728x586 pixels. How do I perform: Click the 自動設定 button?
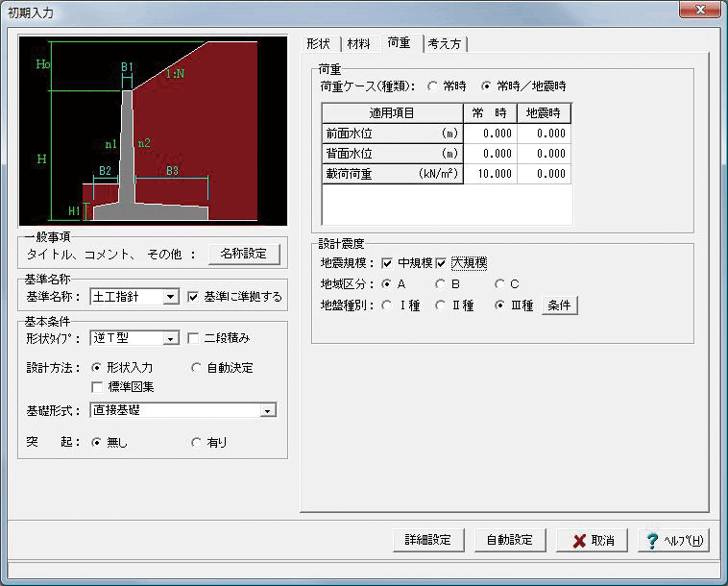[510, 540]
